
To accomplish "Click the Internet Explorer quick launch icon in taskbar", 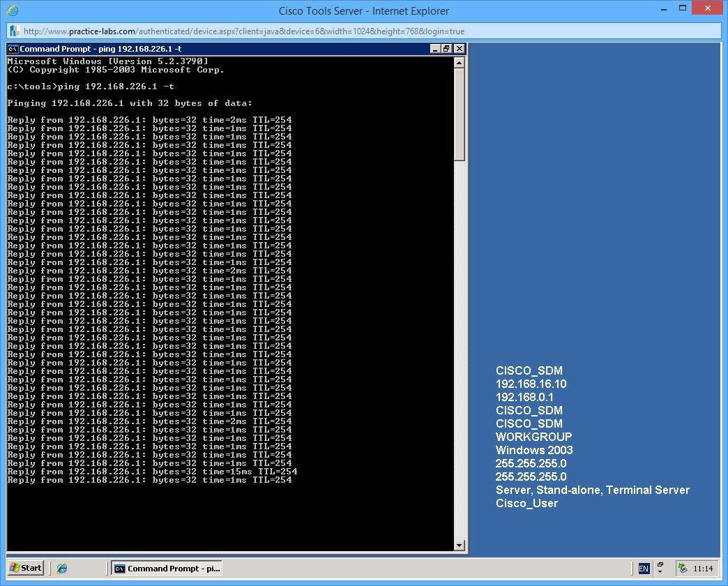I will point(61,568).
